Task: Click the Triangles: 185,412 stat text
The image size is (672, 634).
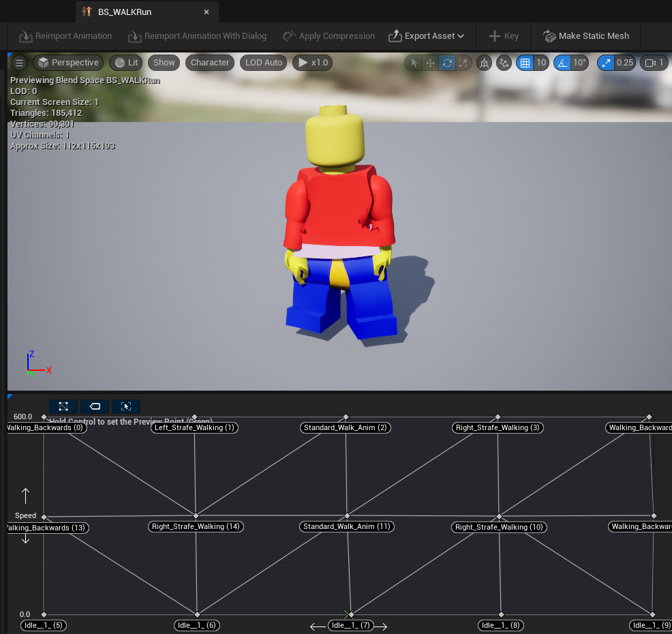Action: 46,113
